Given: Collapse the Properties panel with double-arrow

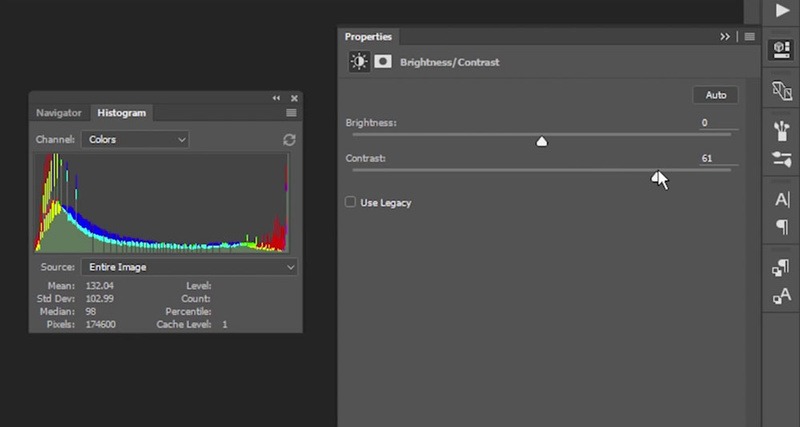Looking at the screenshot, I should pos(725,36).
